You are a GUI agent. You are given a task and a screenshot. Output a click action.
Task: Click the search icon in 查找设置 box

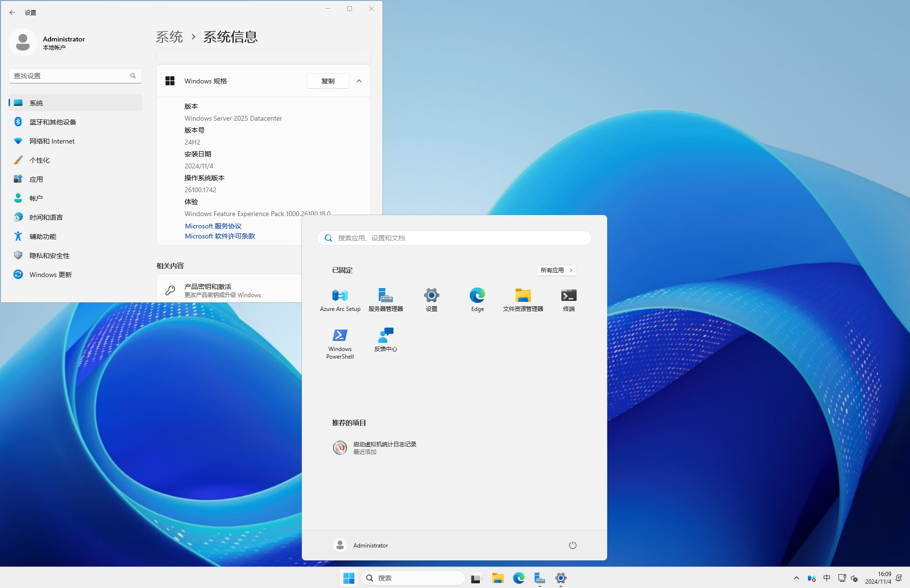[x=133, y=76]
